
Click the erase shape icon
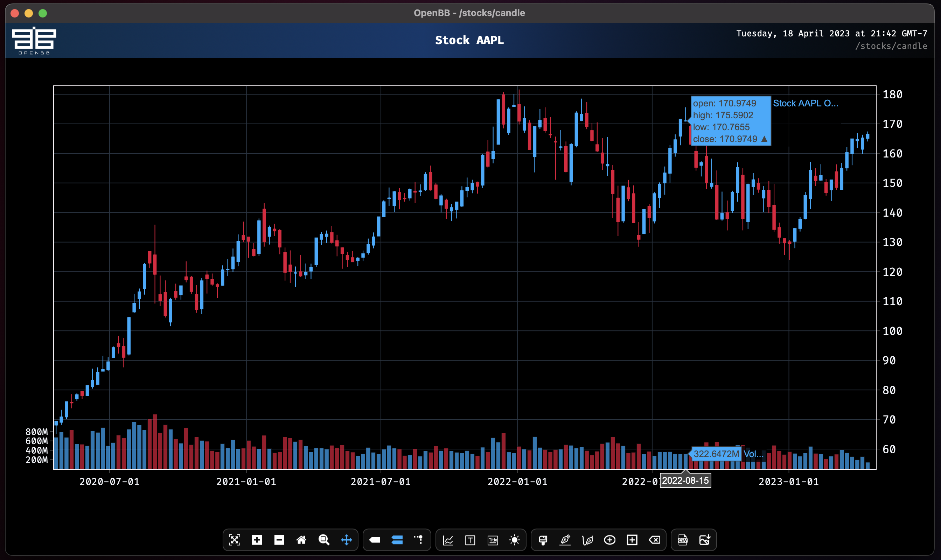pyautogui.click(x=654, y=540)
